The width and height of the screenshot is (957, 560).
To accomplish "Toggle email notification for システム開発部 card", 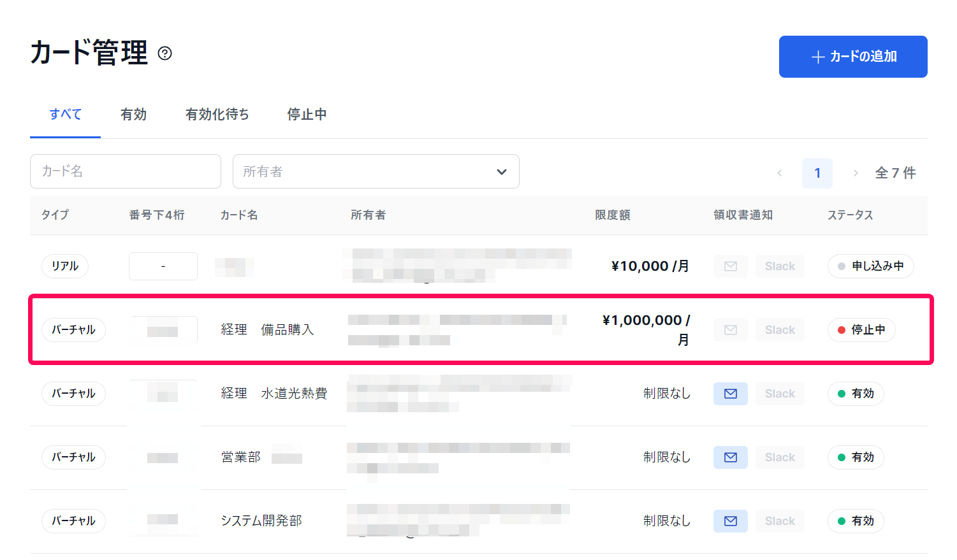I will (x=731, y=521).
